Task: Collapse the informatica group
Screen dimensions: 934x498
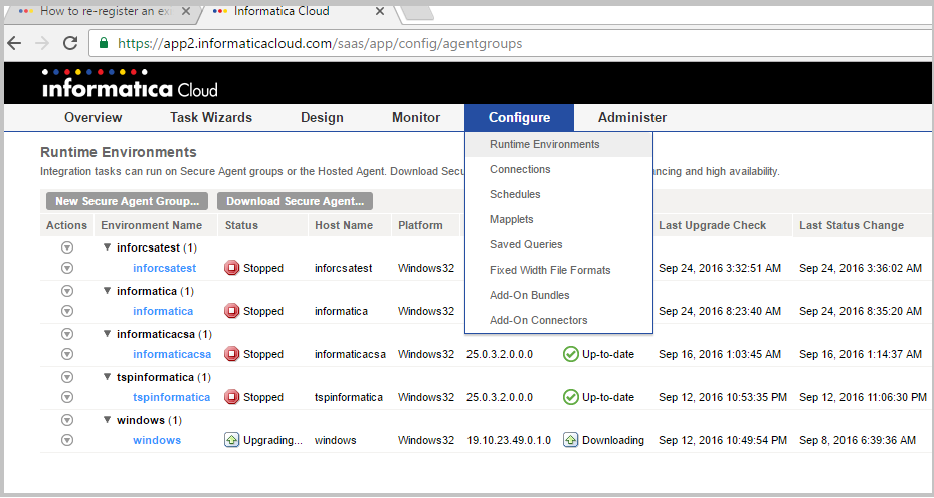Action: [x=107, y=291]
